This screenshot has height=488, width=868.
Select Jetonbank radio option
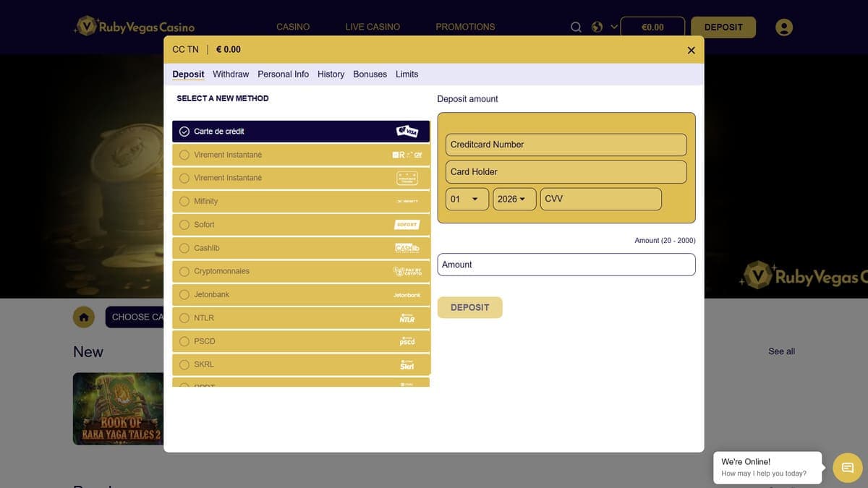tap(184, 295)
